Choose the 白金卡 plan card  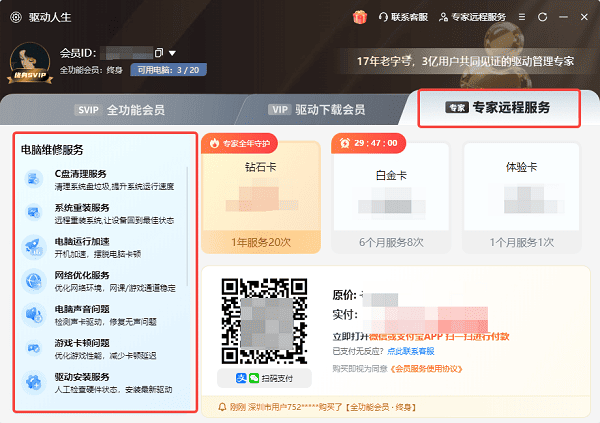click(x=391, y=197)
